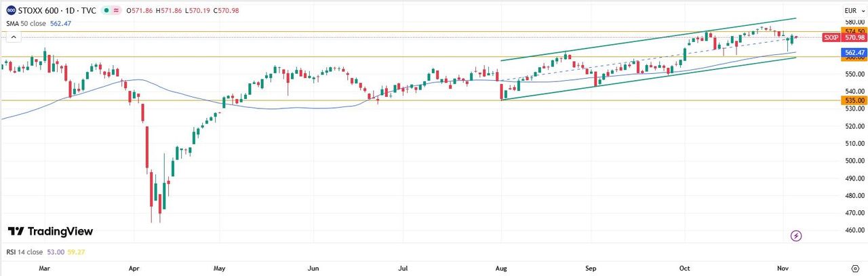
Task: Click the SXXP price label tag
Action: [x=832, y=38]
